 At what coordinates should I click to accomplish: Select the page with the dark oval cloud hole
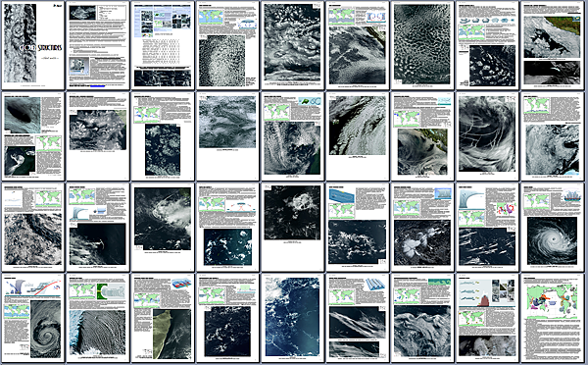[33, 136]
